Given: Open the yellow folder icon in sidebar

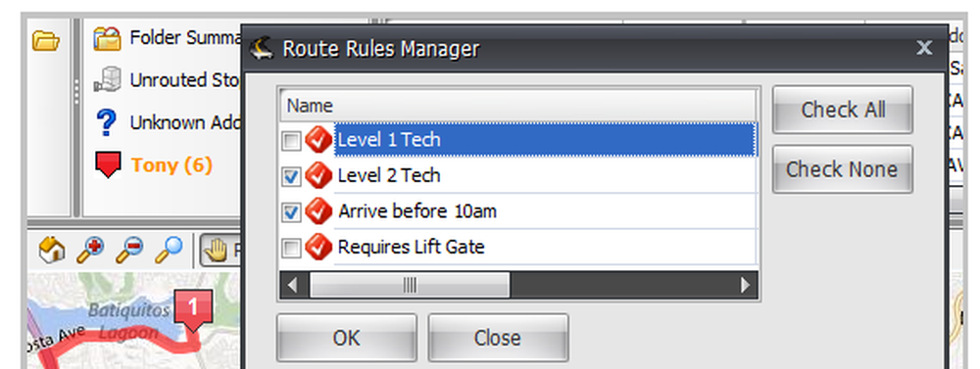Looking at the screenshot, I should [46, 42].
